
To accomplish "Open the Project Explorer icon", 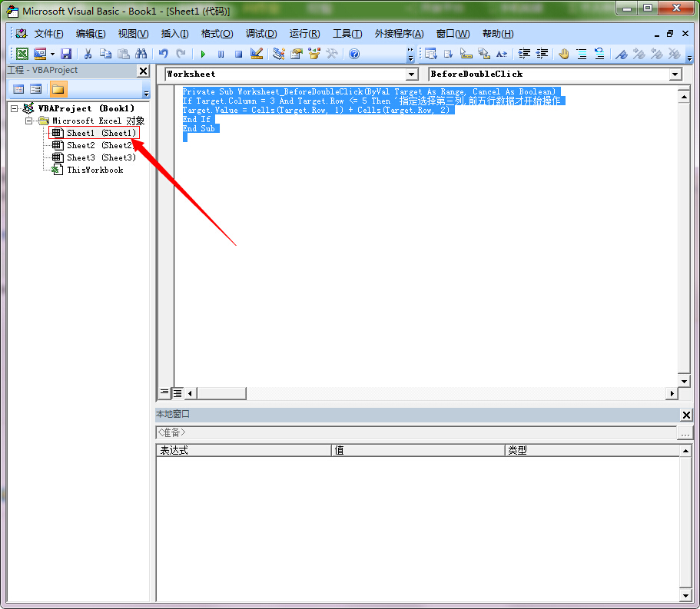I will (279, 54).
